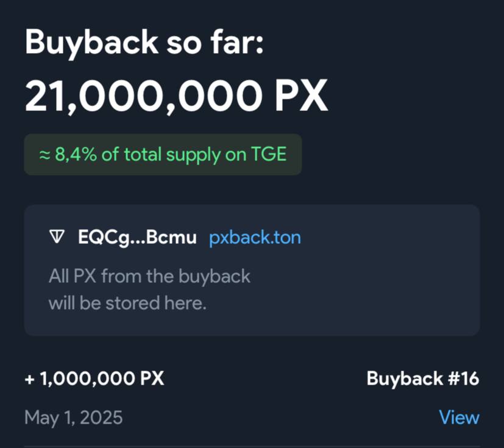Select the Buyback so far heading
The height and width of the screenshot is (448, 504).
click(144, 43)
